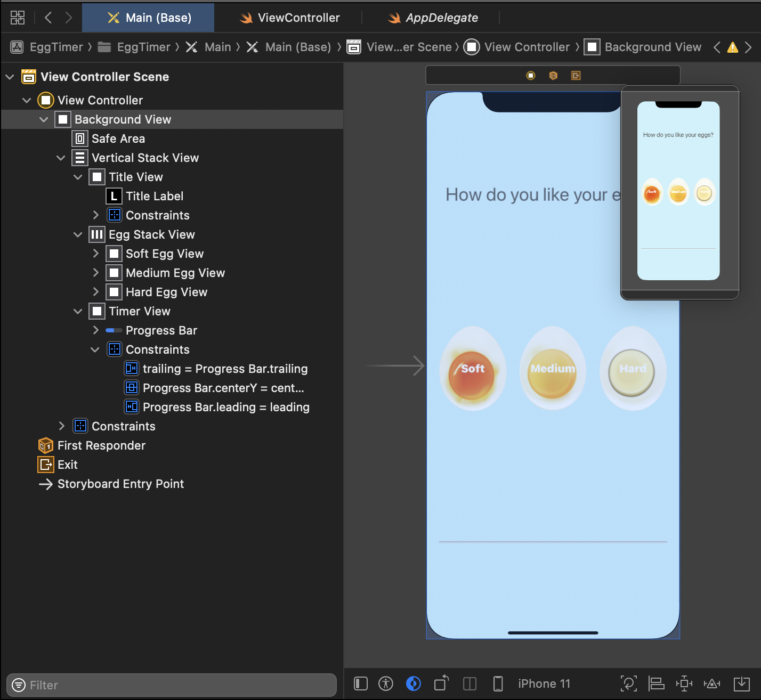
Task: Select the progress bar on canvas
Action: click(553, 542)
